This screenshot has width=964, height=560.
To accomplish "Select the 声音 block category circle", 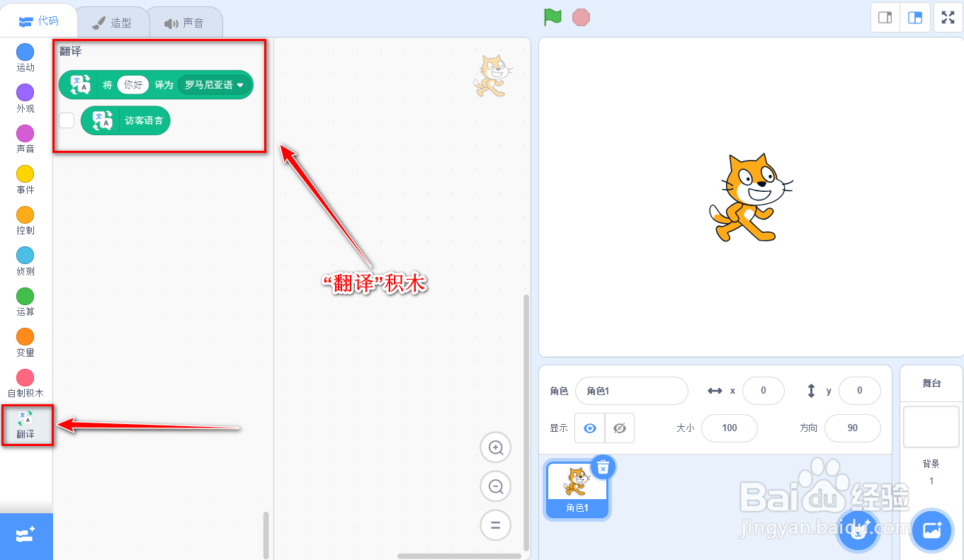I will [25, 133].
